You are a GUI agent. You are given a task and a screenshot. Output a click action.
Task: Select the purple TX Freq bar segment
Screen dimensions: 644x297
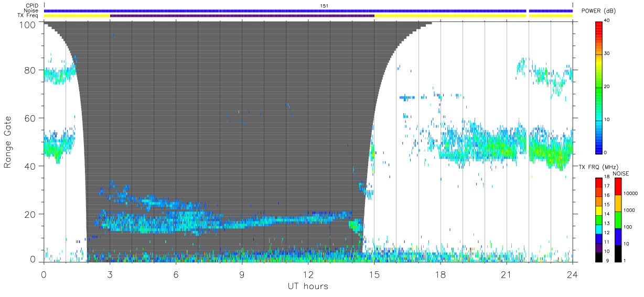tap(242, 16)
